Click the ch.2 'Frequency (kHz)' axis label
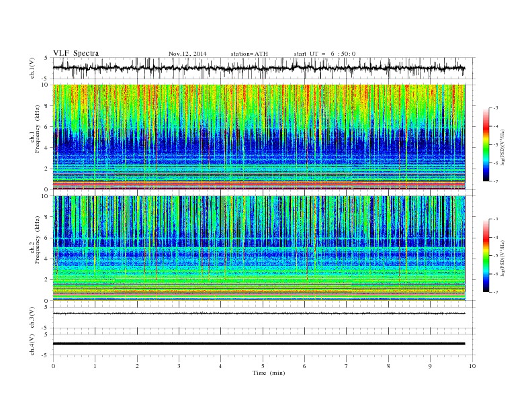This screenshot has height=411, width=532. pos(37,239)
